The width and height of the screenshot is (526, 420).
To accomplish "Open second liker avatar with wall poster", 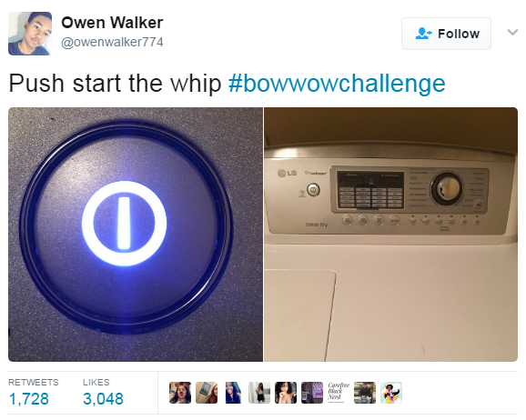I will [207, 393].
